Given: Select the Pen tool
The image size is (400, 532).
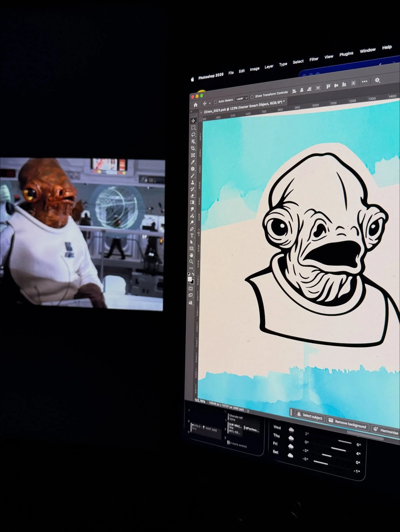Looking at the screenshot, I should coord(192,229).
